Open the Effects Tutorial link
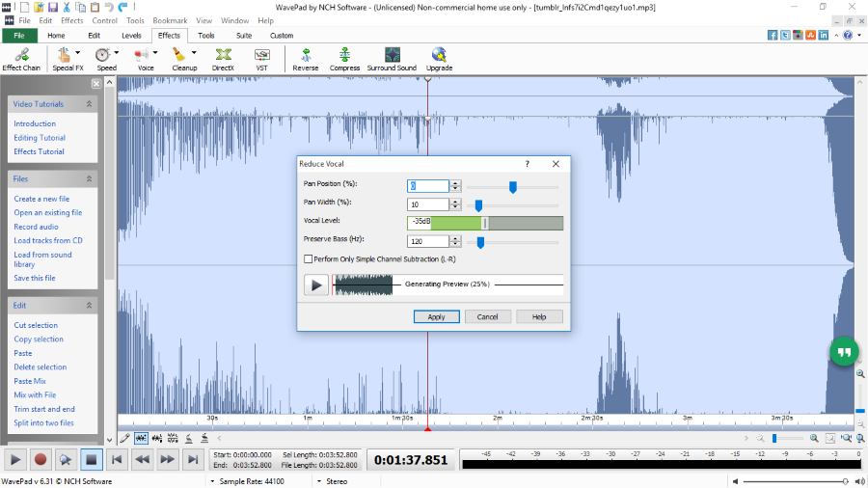Viewport: 868px width, 488px height. pyautogui.click(x=39, y=151)
